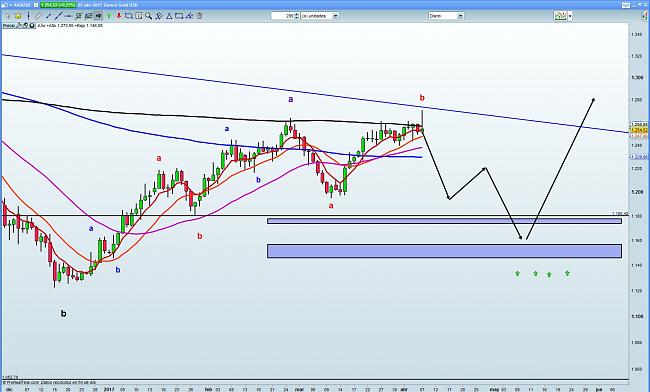
Task: Expand the chart style dropdown arrow
Action: coord(570,16)
